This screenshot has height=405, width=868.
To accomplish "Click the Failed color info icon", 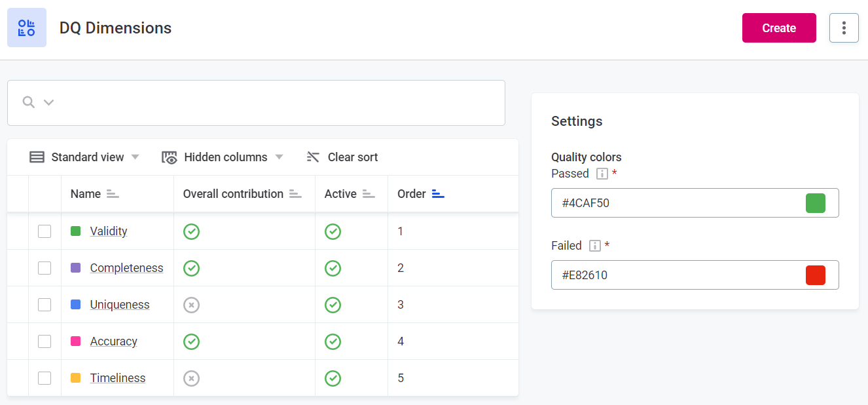I will coord(595,246).
